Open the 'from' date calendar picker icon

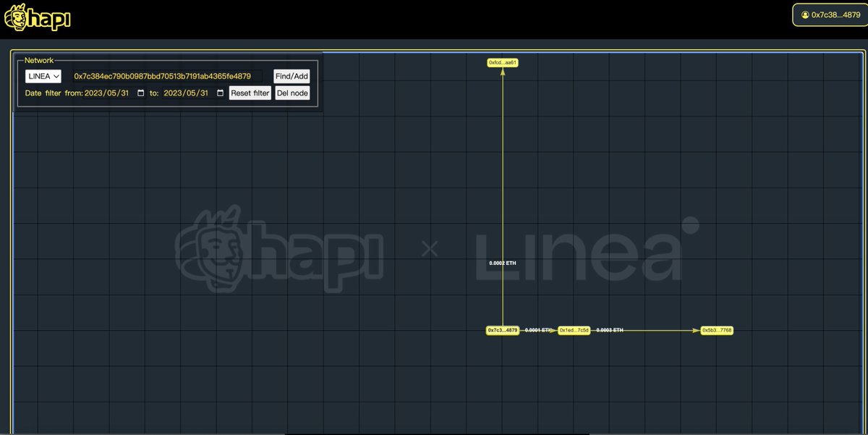click(x=141, y=93)
